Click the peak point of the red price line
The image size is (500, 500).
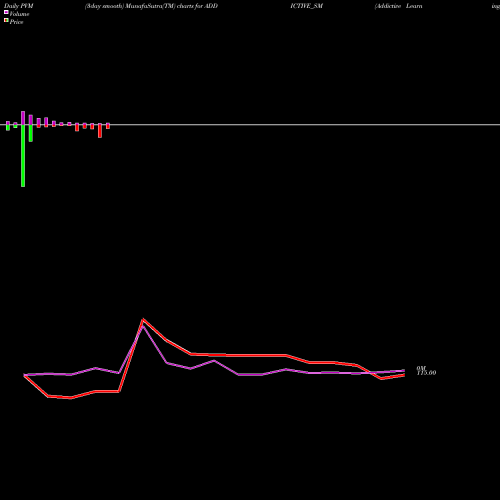[143, 320]
